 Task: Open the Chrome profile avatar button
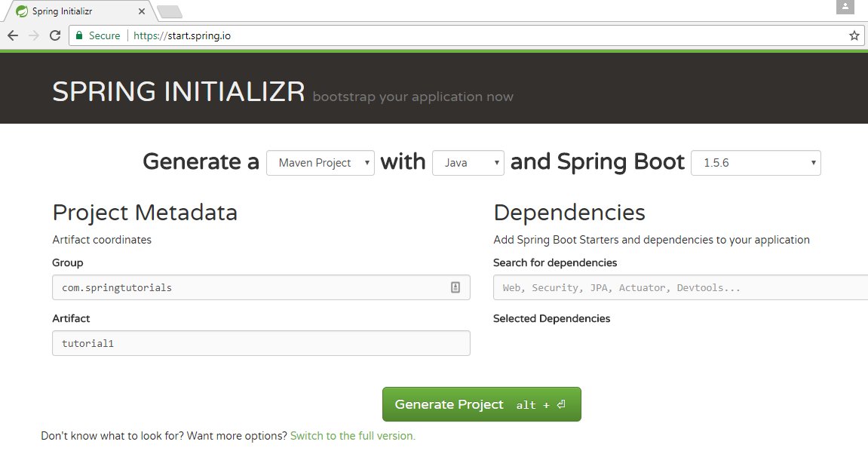tap(845, 7)
